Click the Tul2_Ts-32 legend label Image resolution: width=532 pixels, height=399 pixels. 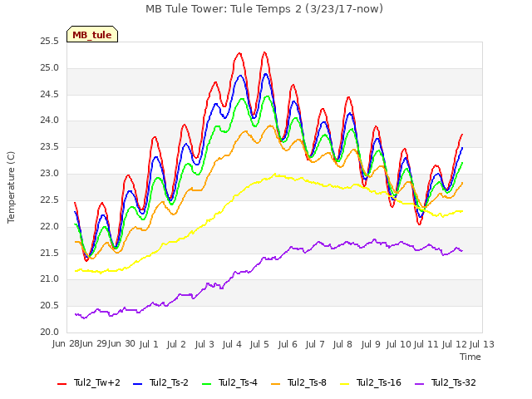pyautogui.click(x=454, y=382)
